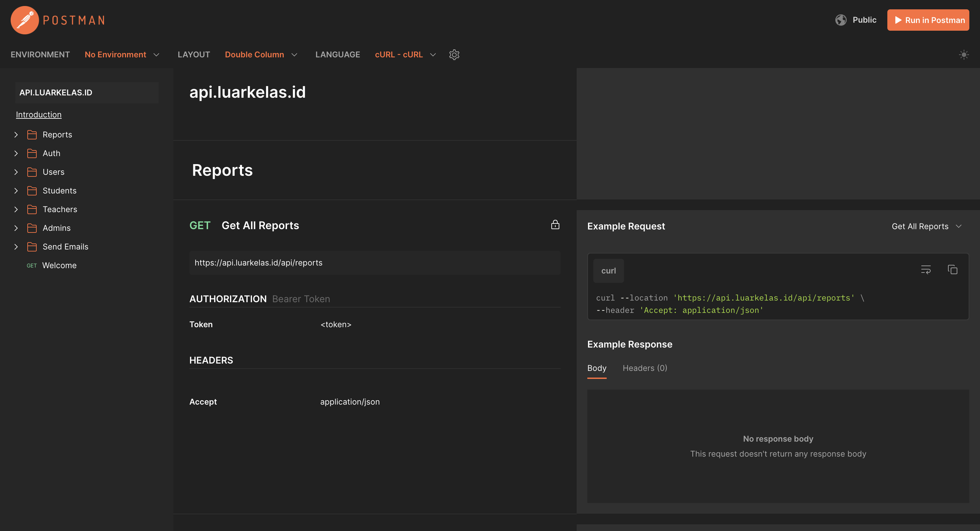The width and height of the screenshot is (980, 531).
Task: Select the Body response tab
Action: (x=597, y=368)
